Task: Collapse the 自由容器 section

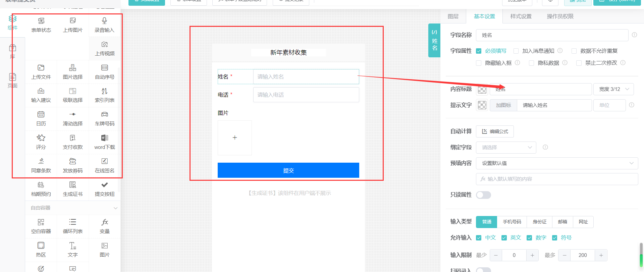Action: (x=115, y=208)
